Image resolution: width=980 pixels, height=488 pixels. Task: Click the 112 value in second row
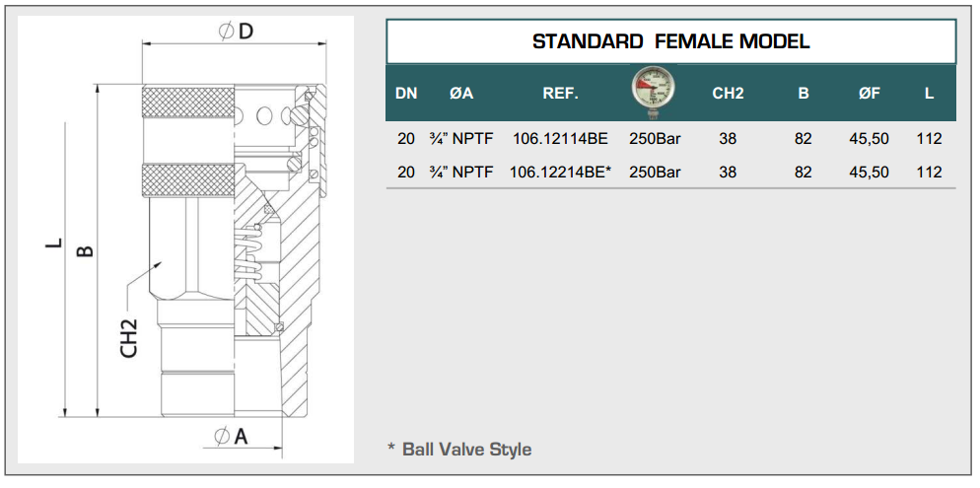[929, 172]
